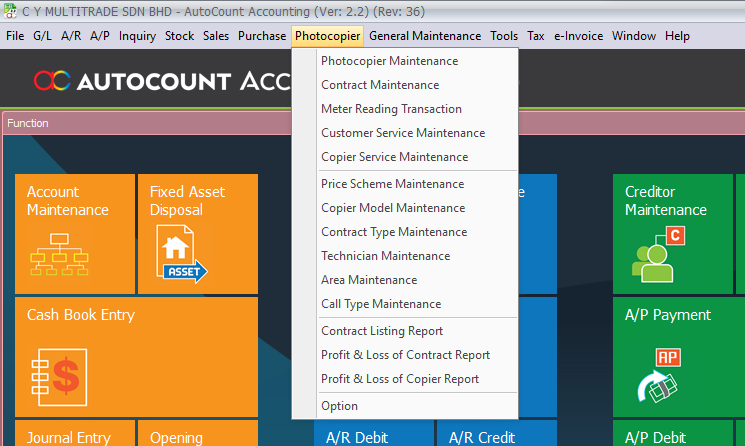
Task: Select Photocopier Maintenance menu entry
Action: pos(405,61)
